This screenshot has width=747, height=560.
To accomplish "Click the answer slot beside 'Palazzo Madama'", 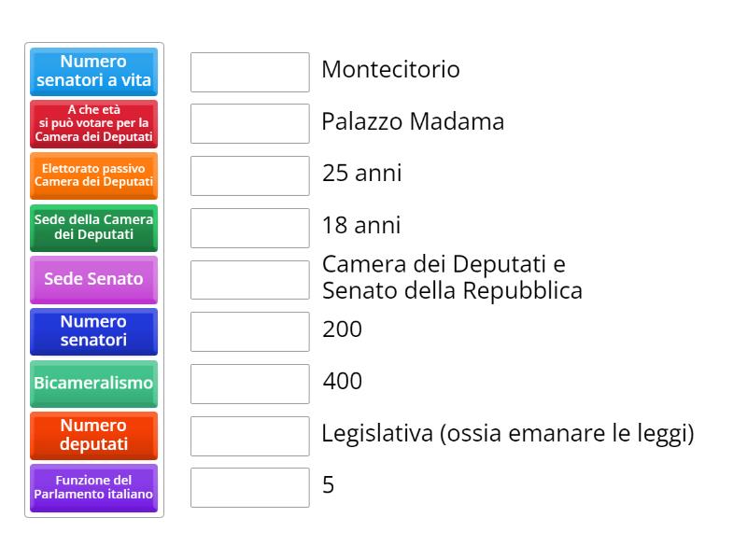I will click(x=249, y=122).
